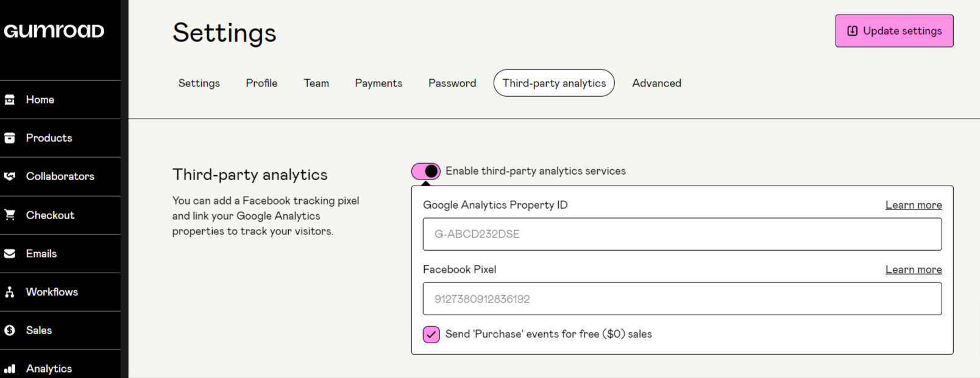Uncheck Send 'Purchase' events for free sales
This screenshot has height=378, width=980.
pos(431,334)
